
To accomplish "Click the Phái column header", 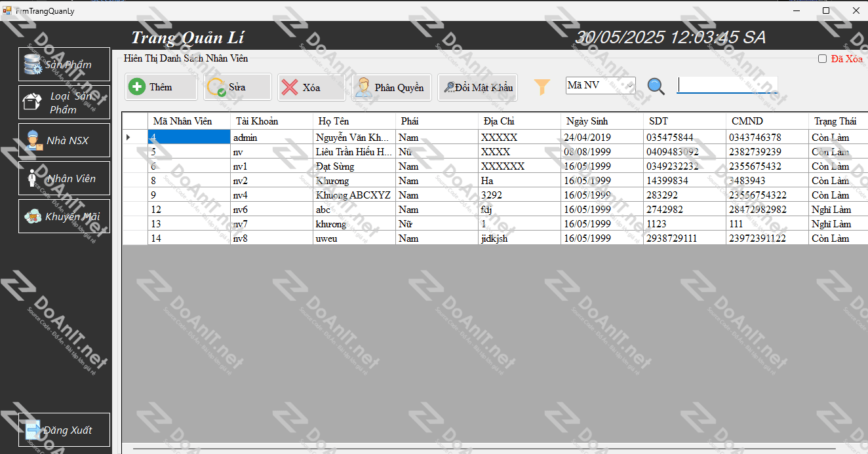I will pos(437,121).
